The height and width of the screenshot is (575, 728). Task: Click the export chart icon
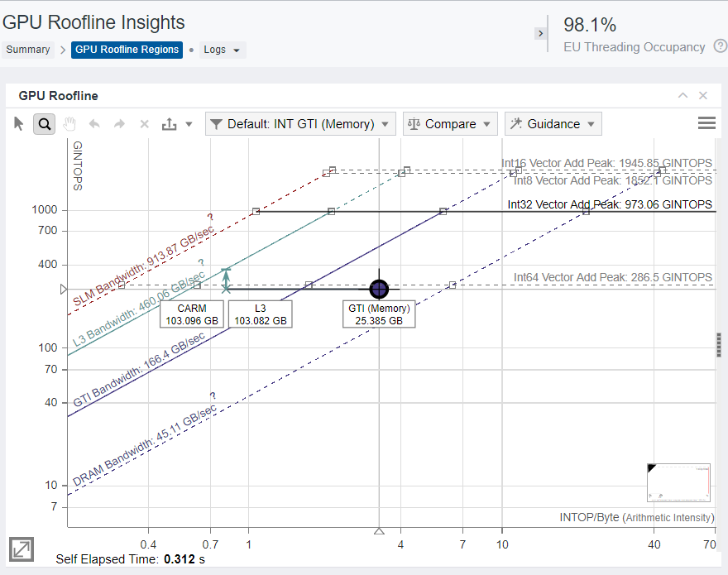click(x=170, y=124)
